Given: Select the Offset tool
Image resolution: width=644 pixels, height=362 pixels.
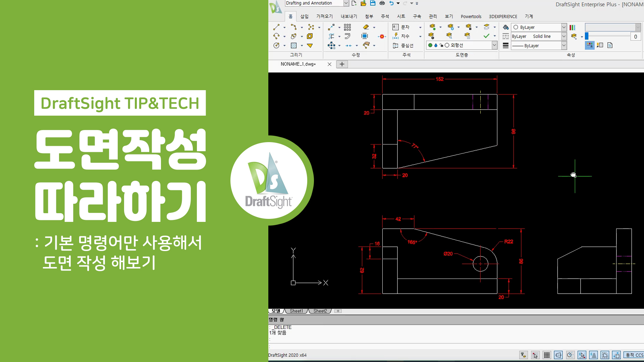Looking at the screenshot, I should (347, 36).
